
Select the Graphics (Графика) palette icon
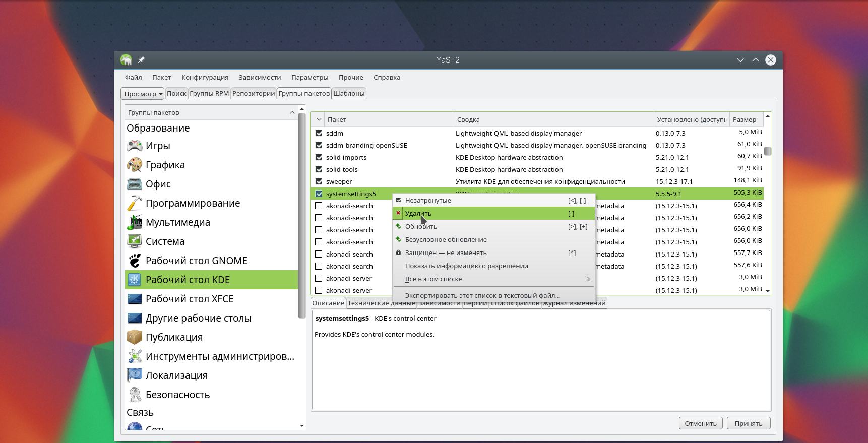click(x=135, y=165)
